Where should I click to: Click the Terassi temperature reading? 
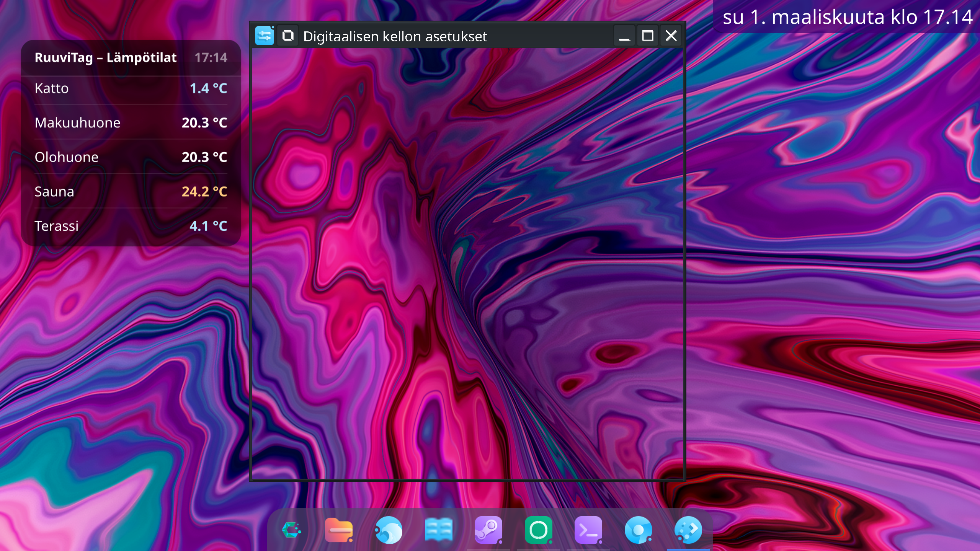pos(208,226)
